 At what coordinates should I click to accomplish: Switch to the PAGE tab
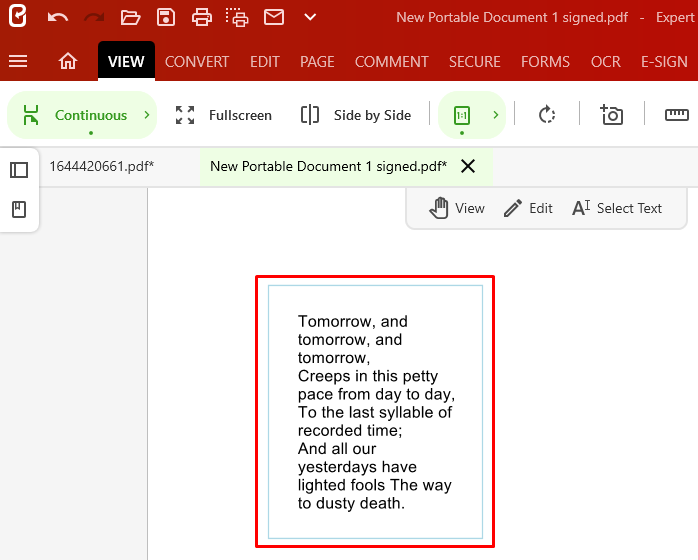[317, 61]
